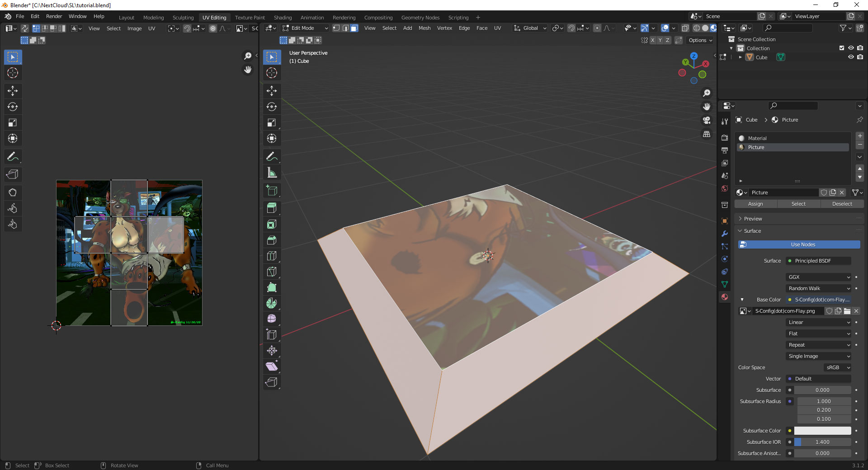Select the Shrink/Fatten tool
This screenshot has width=868, height=470.
[272, 351]
